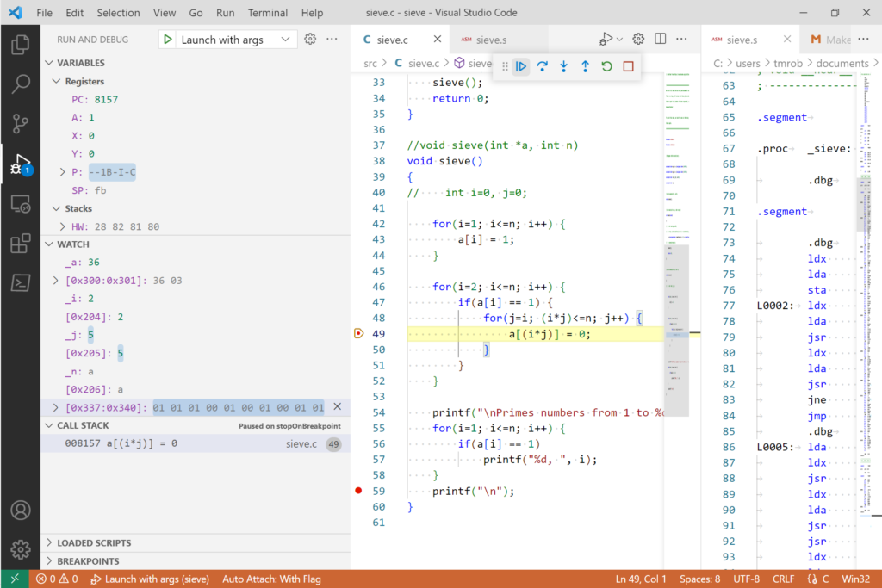Restart the debug session

click(x=606, y=66)
